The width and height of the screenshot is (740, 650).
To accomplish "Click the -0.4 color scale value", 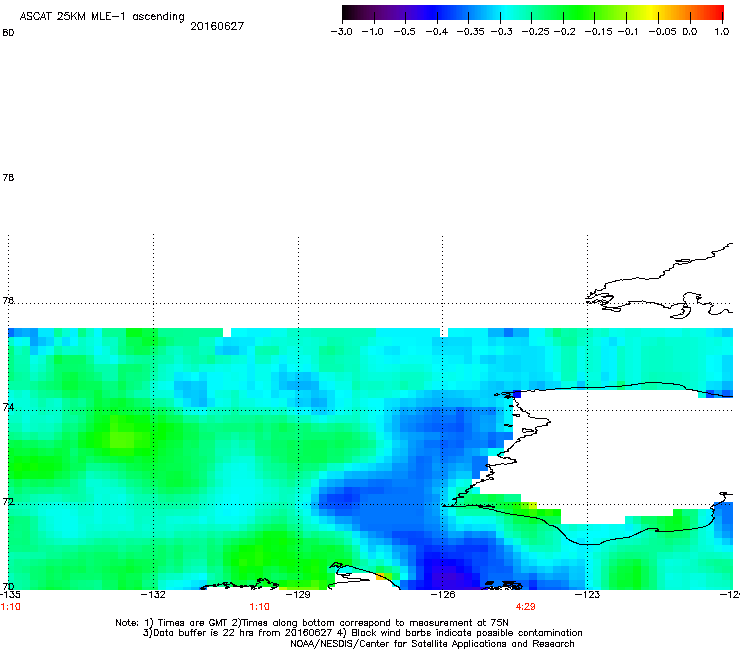I will 437,32.
